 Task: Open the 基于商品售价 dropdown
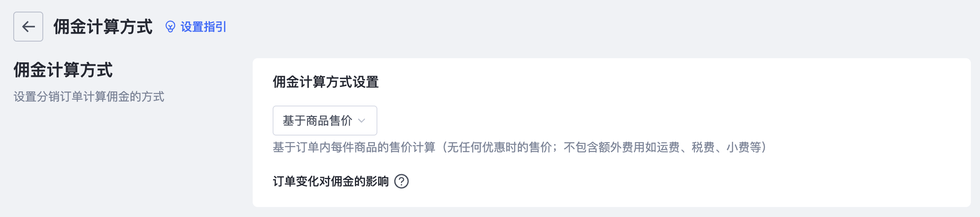325,121
